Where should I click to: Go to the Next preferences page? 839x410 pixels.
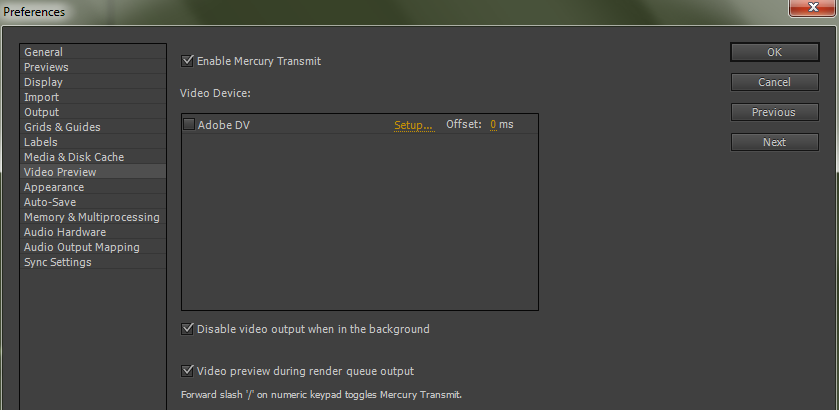774,142
